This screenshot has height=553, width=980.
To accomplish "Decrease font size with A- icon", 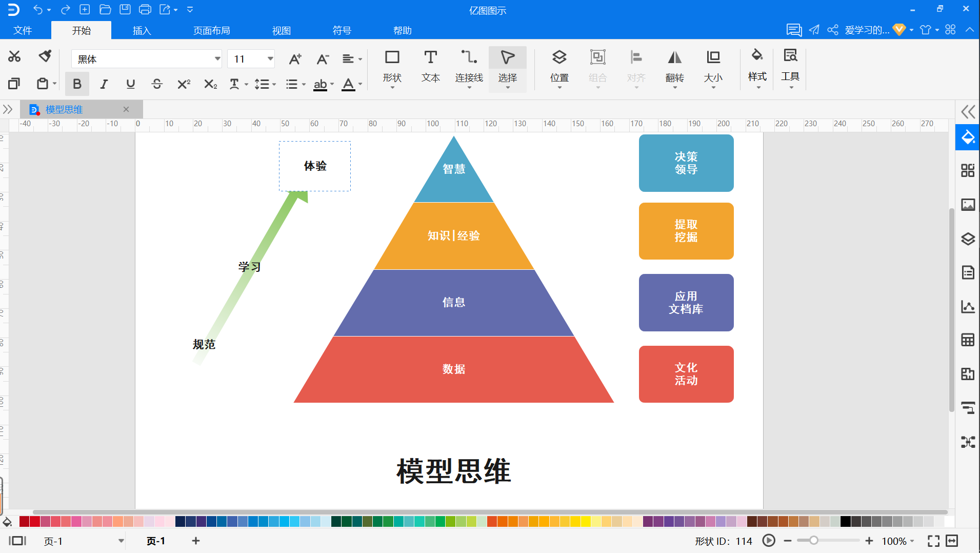I will click(x=322, y=59).
